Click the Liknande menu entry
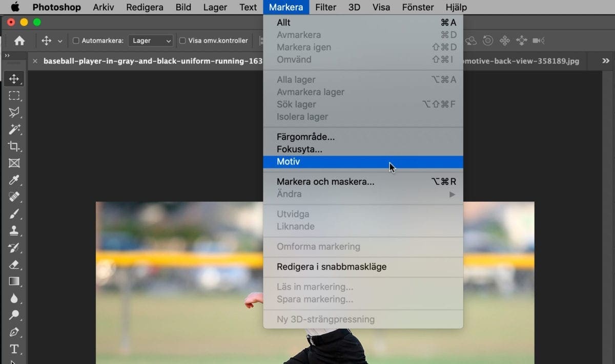The height and width of the screenshot is (364, 615). 363,226
